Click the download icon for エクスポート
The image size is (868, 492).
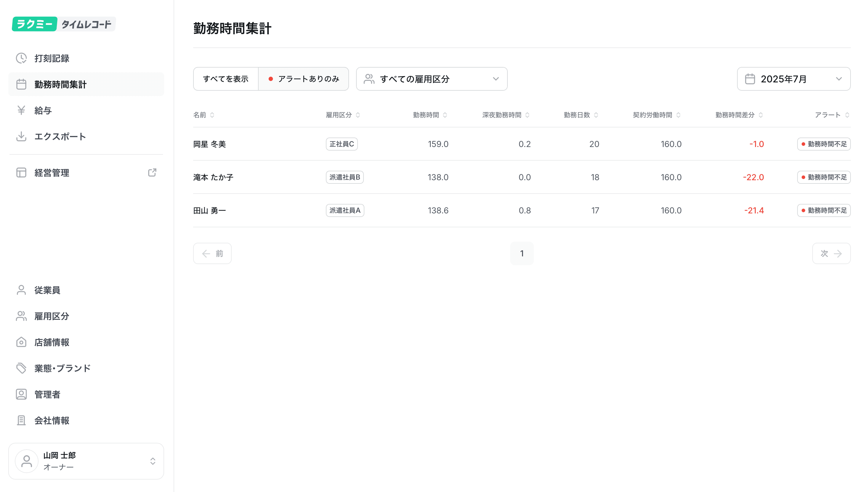pyautogui.click(x=21, y=136)
